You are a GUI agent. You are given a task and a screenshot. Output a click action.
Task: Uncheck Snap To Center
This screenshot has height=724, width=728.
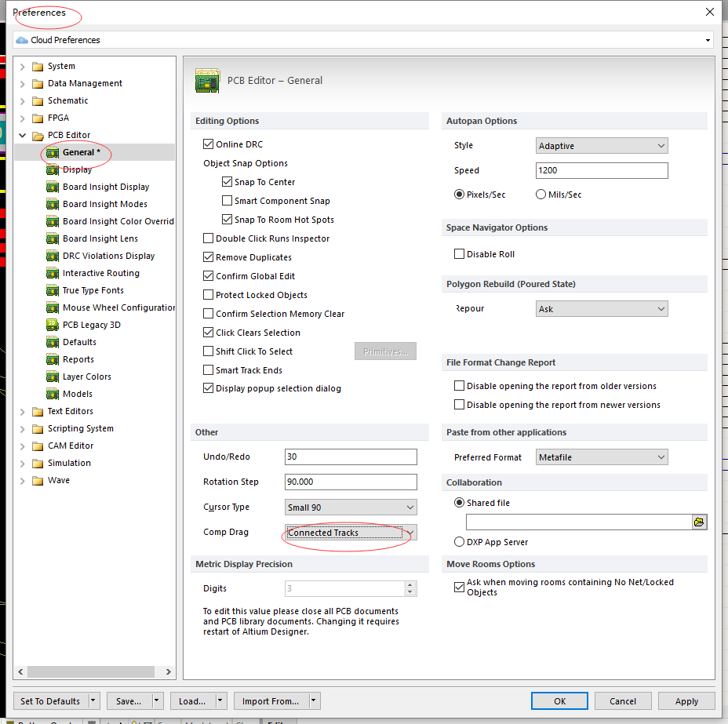[227, 182]
